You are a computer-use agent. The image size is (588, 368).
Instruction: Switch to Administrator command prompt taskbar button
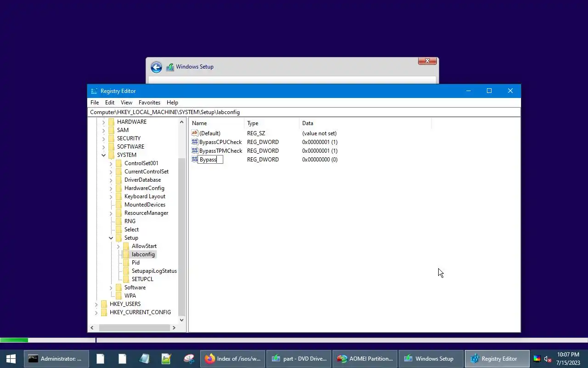(x=56, y=359)
